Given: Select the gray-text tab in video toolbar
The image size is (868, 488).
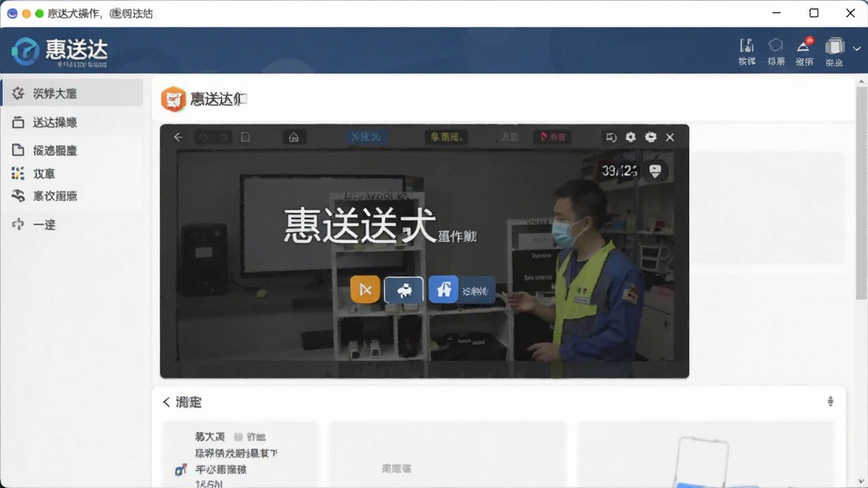Looking at the screenshot, I should pos(509,136).
